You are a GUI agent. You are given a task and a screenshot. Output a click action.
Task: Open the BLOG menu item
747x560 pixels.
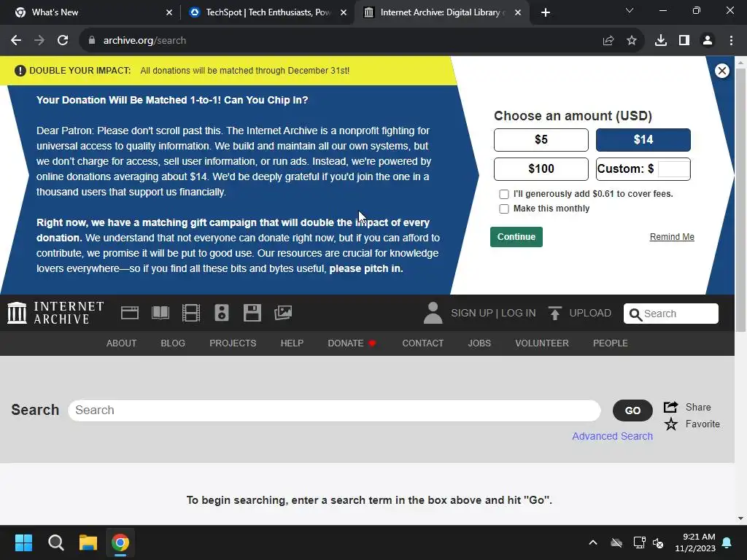click(173, 343)
